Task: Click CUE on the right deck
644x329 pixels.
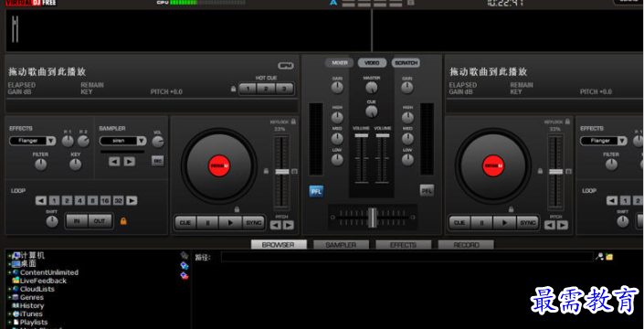Action: click(x=459, y=223)
